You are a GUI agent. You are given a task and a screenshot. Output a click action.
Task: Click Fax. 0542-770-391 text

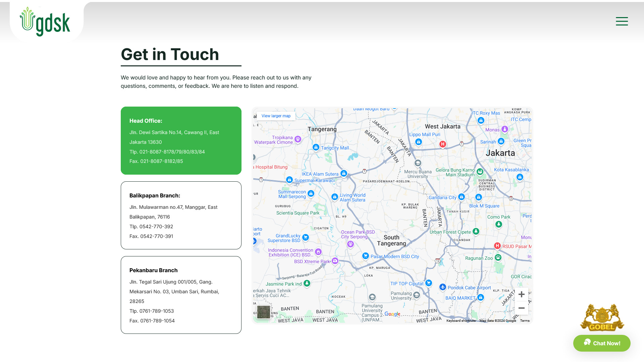point(151,236)
